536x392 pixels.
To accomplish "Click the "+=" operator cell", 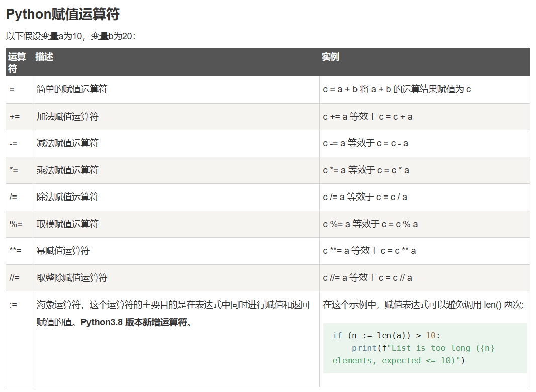I will (x=15, y=117).
